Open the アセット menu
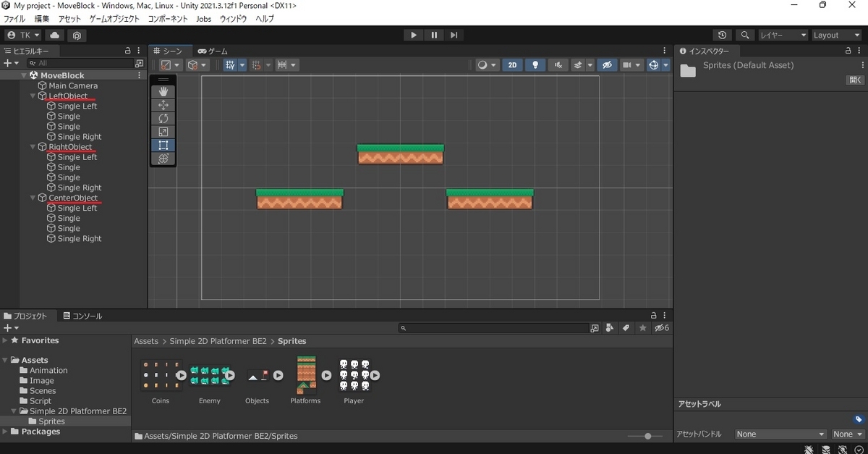The width and height of the screenshot is (868, 454). [69, 19]
